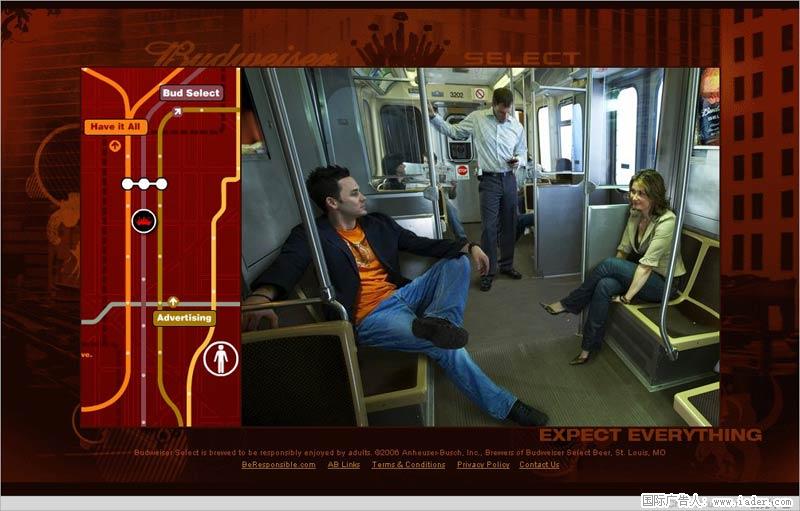This screenshot has width=800, height=511.
Task: Open the Terms & Conditions link
Action: pyautogui.click(x=408, y=465)
